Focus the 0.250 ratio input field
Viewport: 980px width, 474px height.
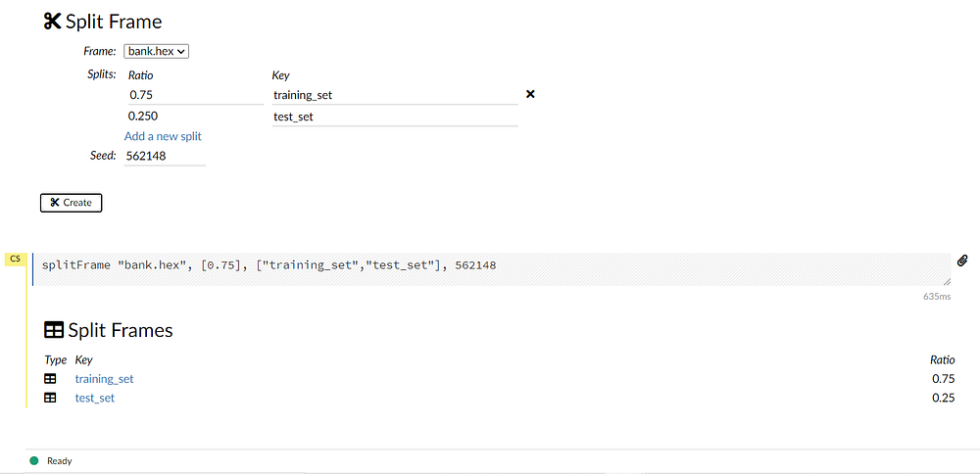[x=193, y=116]
